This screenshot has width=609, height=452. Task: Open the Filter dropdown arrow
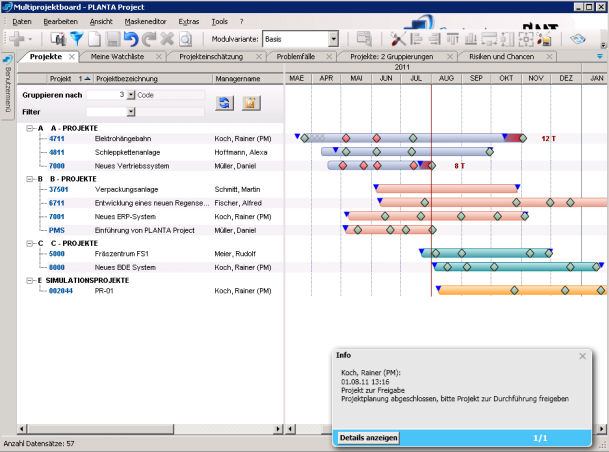(x=130, y=112)
